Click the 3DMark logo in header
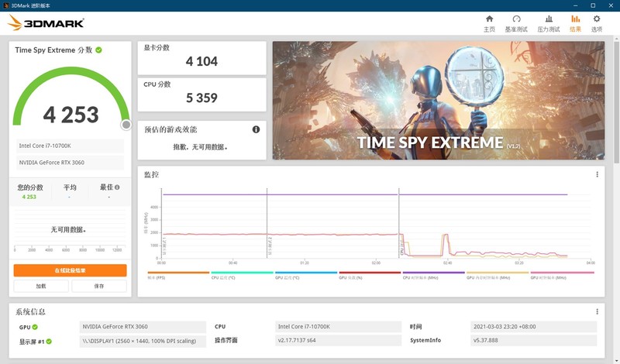The width and height of the screenshot is (620, 364). [x=46, y=23]
